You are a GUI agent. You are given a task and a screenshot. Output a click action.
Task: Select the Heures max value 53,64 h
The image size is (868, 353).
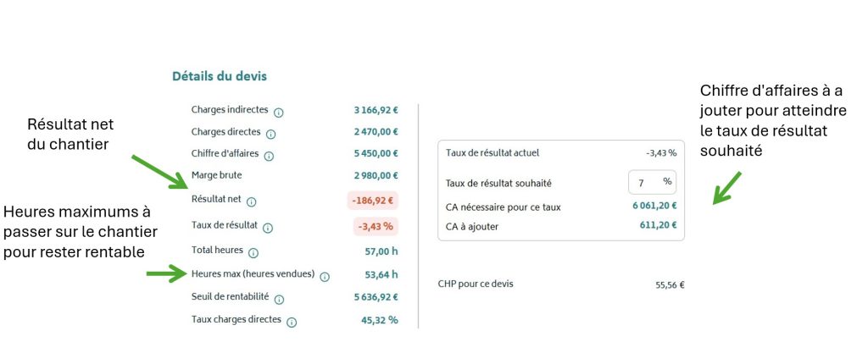(x=381, y=274)
